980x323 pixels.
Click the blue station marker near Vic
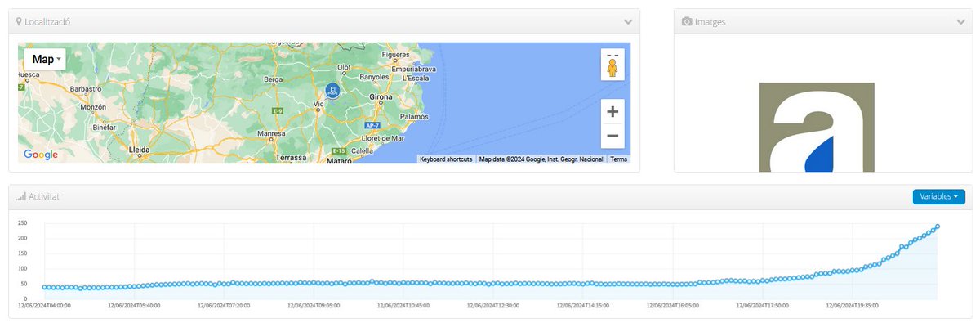[x=332, y=91]
